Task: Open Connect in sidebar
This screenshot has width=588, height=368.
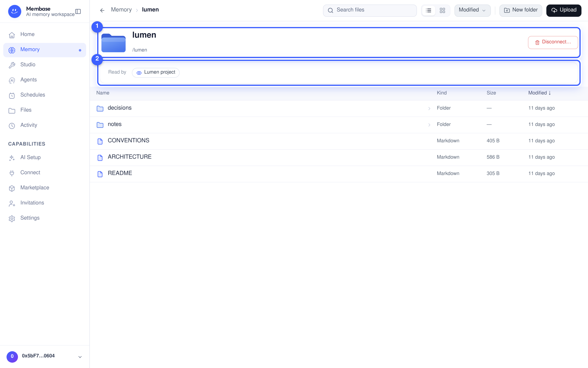Action: tap(45, 173)
